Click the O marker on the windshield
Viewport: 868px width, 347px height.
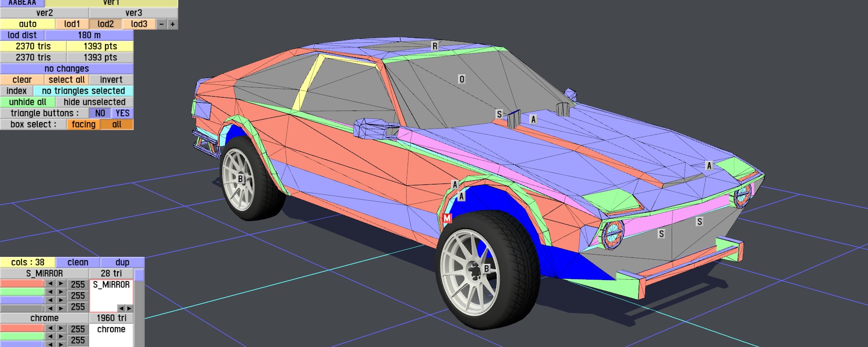tap(461, 79)
